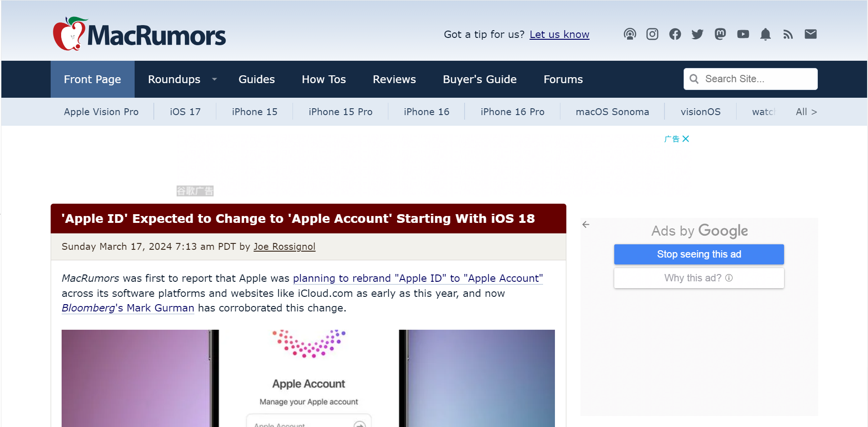This screenshot has height=427, width=868.
Task: Open the podcast icon in header
Action: click(x=630, y=34)
